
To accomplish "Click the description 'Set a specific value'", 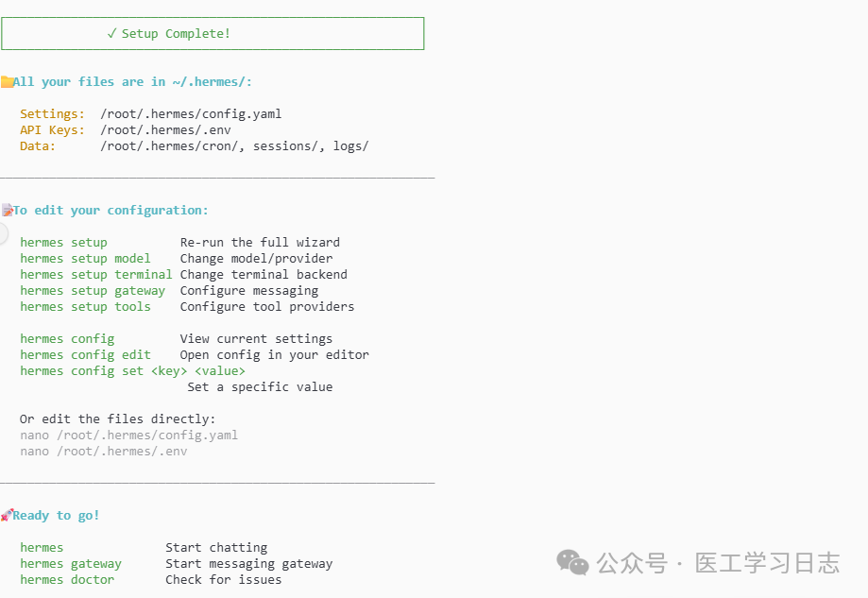I will click(260, 387).
